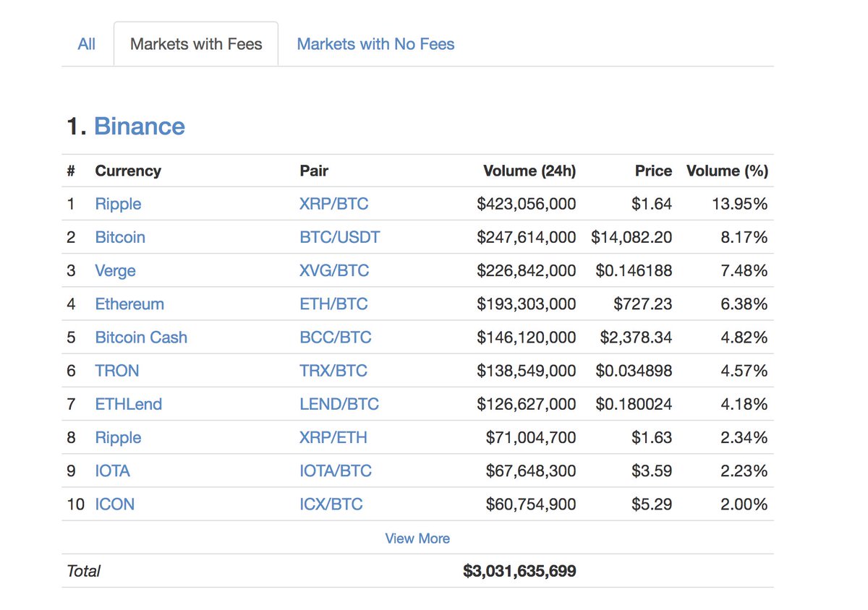Select the $193,303,000 volume cell
This screenshot has height=610, width=868.
(x=527, y=304)
